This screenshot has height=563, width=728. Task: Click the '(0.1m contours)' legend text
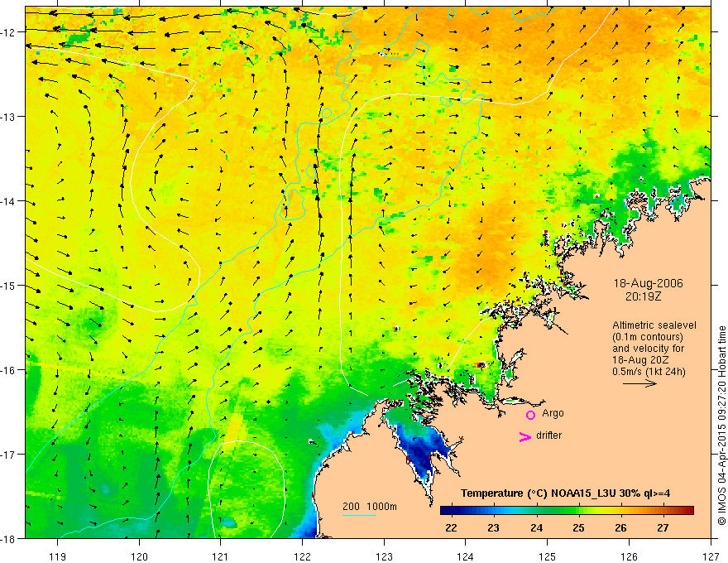648,337
